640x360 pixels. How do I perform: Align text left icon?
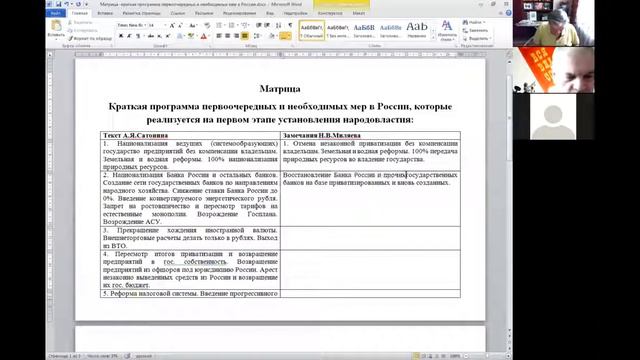(x=219, y=36)
